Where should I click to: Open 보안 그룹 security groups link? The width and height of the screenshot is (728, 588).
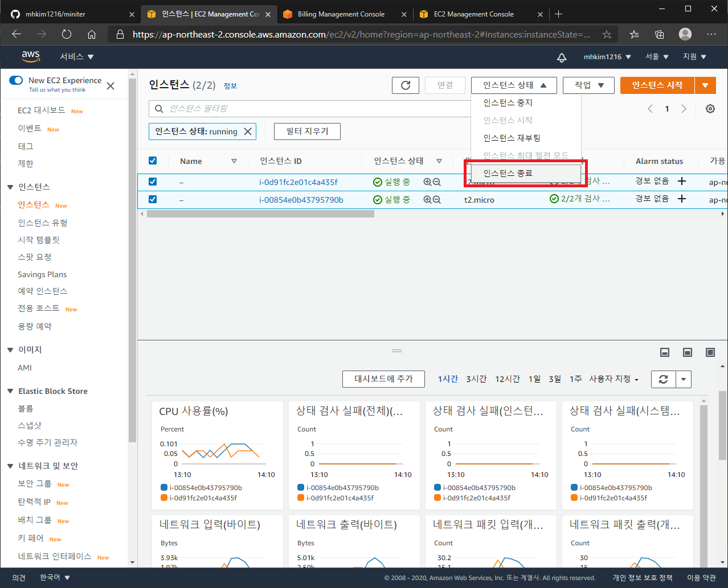(34, 484)
